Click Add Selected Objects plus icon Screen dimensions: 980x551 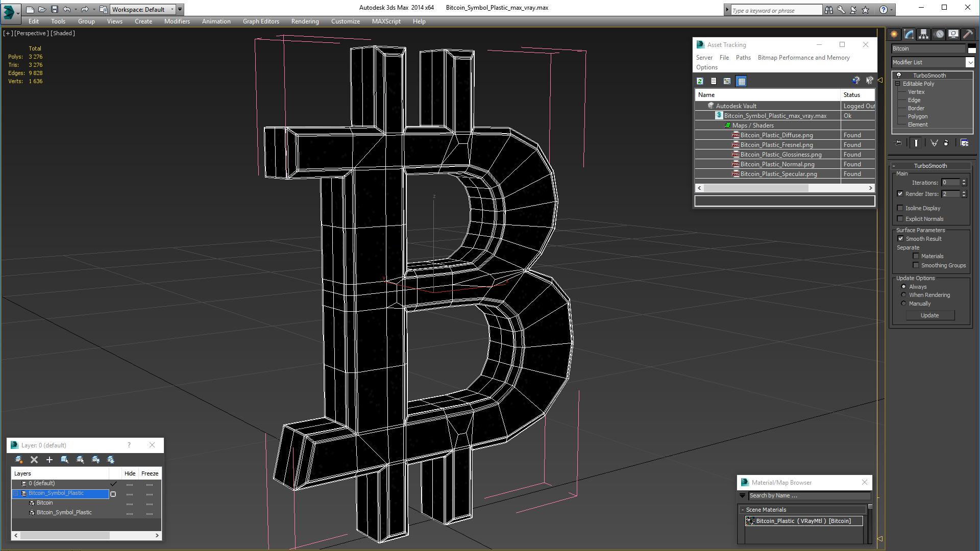pos(50,460)
